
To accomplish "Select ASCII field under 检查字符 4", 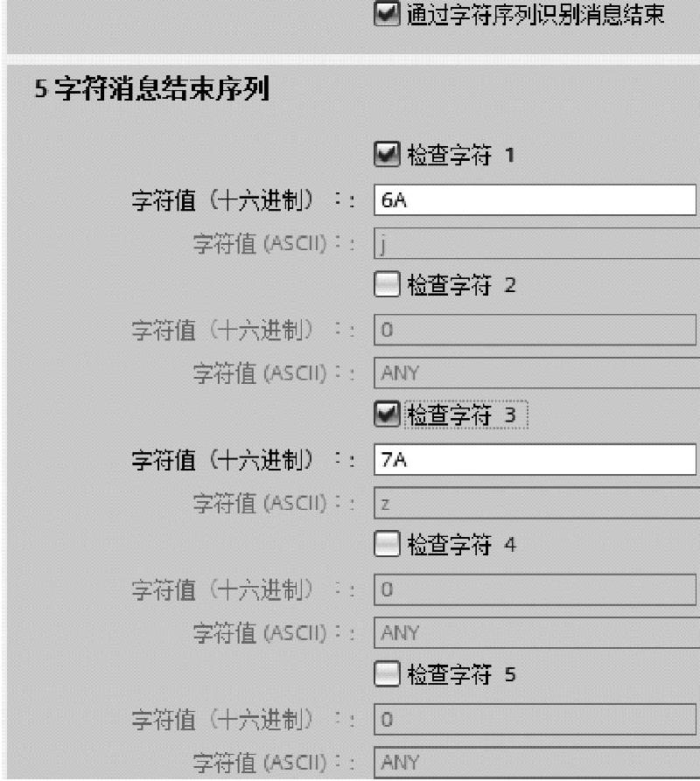I will (x=535, y=632).
